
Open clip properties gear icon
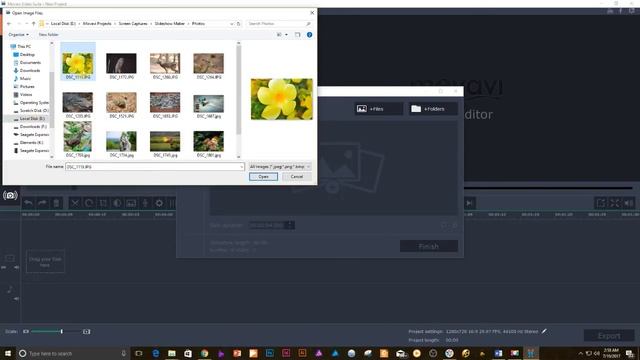coord(159,203)
